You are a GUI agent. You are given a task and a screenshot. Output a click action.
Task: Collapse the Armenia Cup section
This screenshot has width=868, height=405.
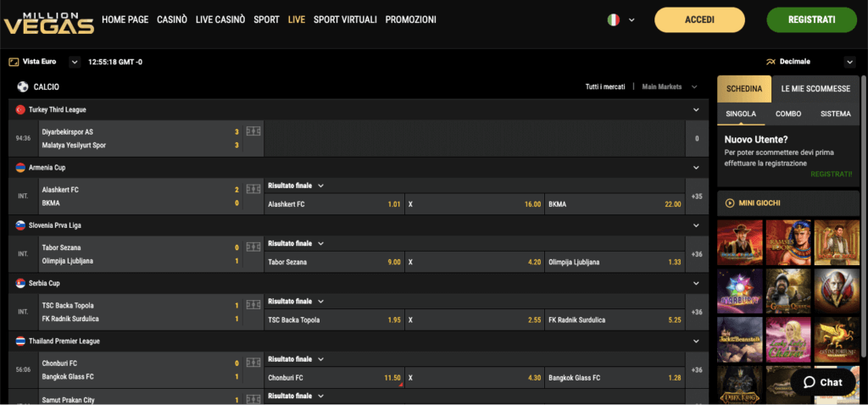pos(697,168)
